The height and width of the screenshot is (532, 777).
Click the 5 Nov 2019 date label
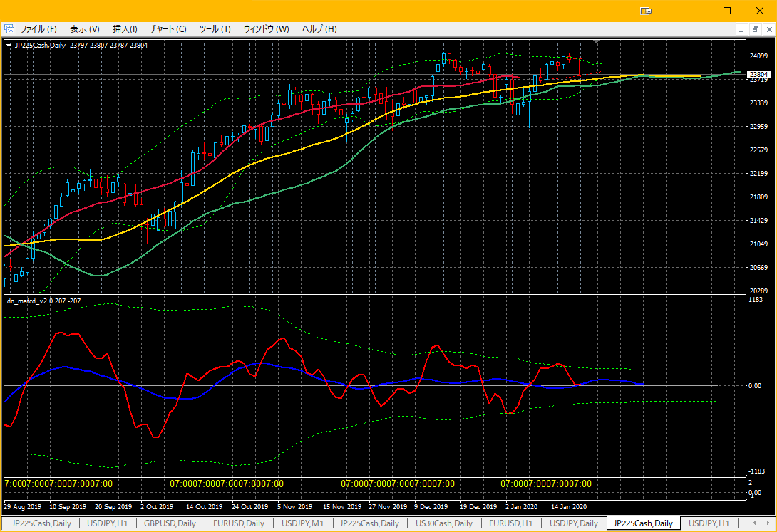tap(295, 507)
